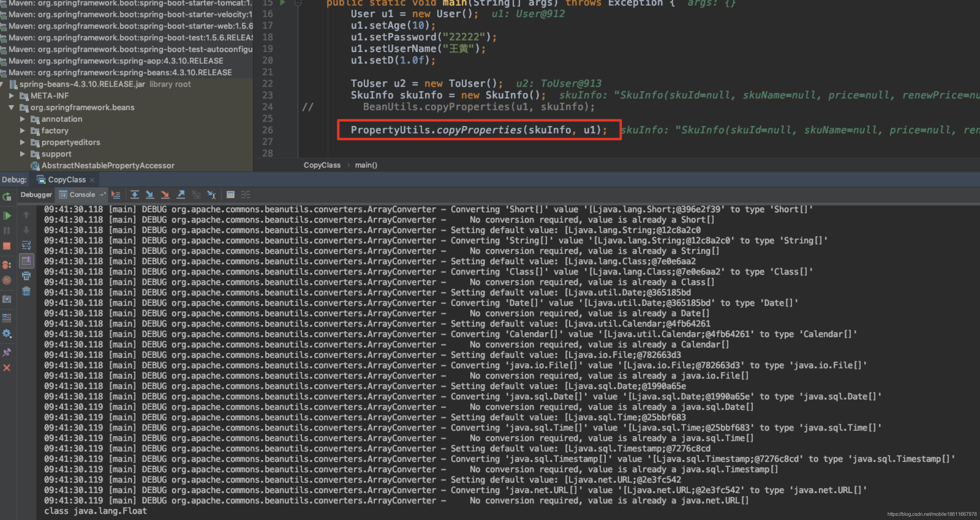Viewport: 980px width, 520px height.
Task: Stop debugging with the red square icon
Action: [x=7, y=246]
